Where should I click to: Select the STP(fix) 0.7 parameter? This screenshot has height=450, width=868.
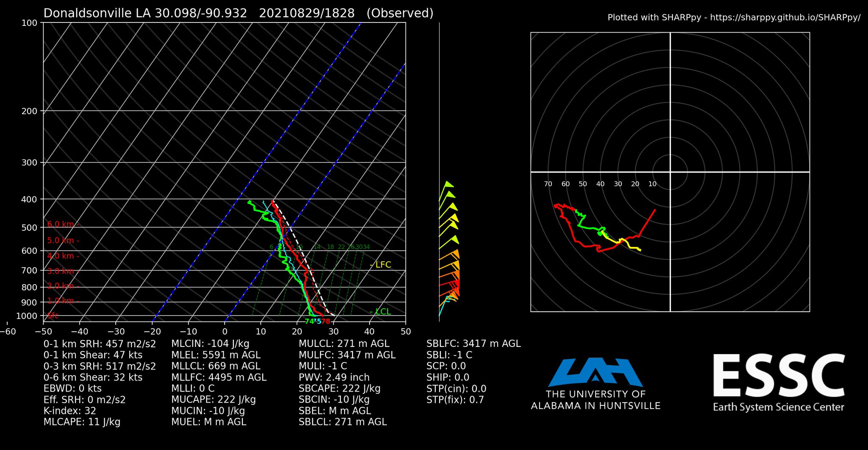click(455, 400)
